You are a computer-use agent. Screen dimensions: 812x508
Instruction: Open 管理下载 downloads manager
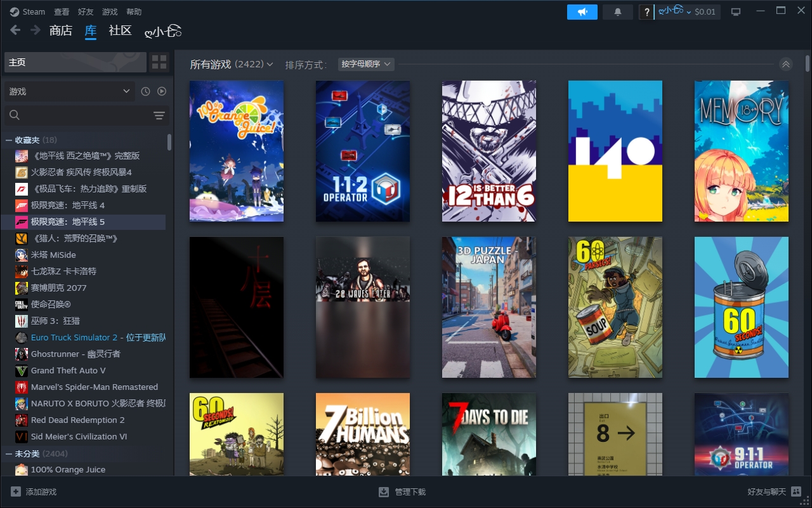[x=402, y=492]
